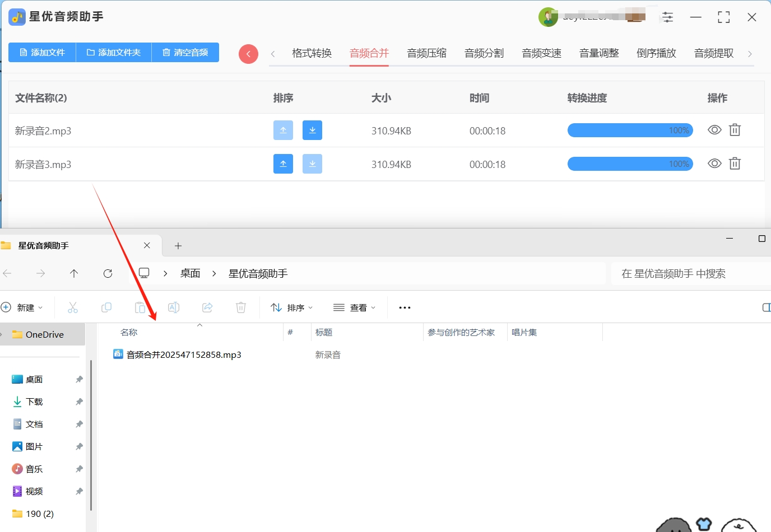Screen dimensions: 771x532
Task: Open 音乐 in the Explorer sidebar
Action: coord(34,469)
